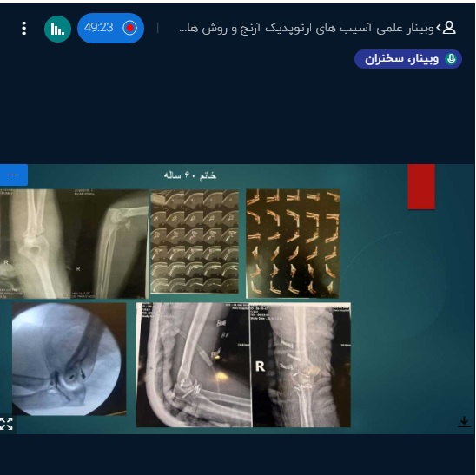This screenshot has height=475, width=476.
Task: Expand the webinar title chevron
Action: (438, 28)
